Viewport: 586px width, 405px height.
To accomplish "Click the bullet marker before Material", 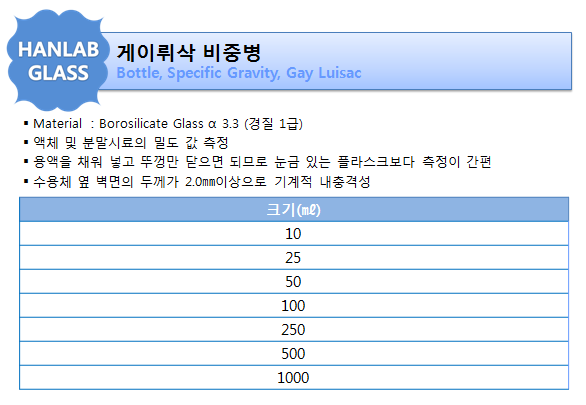I will 26,123.
